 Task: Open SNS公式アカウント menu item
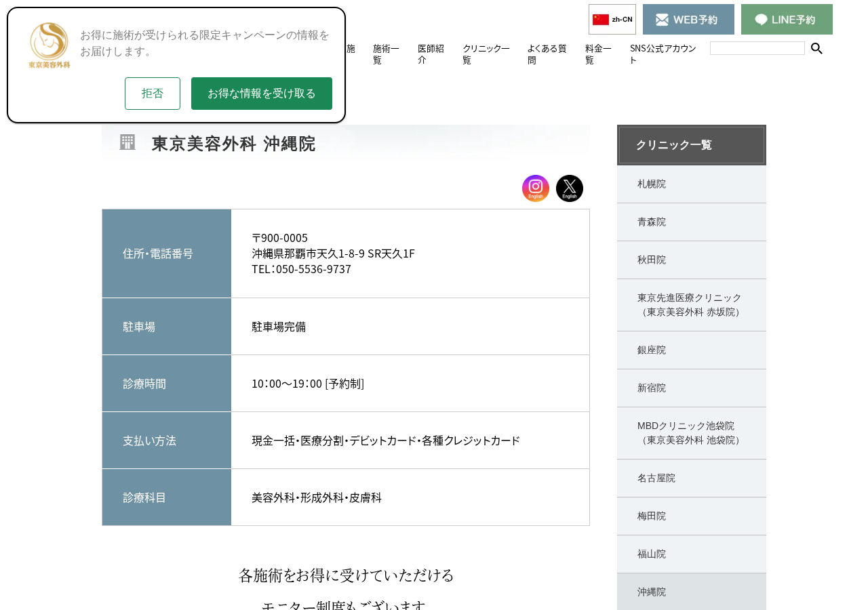[663, 54]
